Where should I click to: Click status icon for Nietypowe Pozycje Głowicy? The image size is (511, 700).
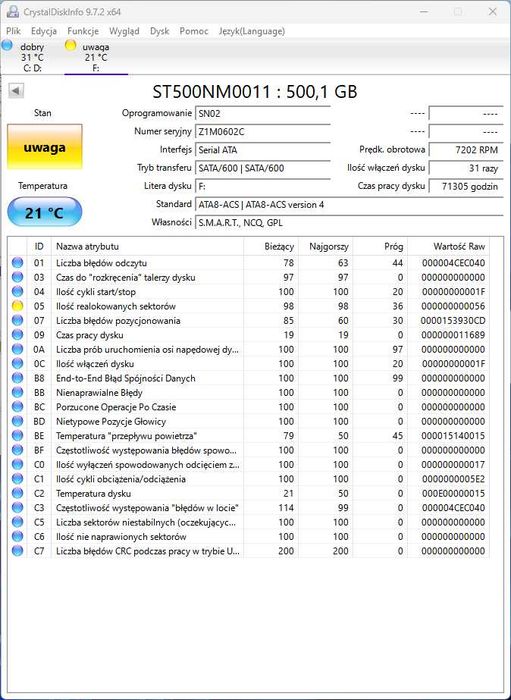tap(17, 421)
